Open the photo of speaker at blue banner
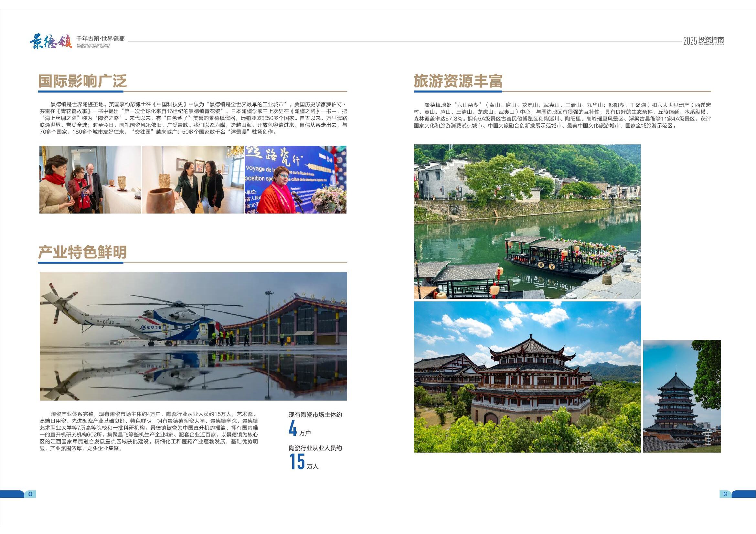Screen dimensions: 756x534 coord(295,180)
